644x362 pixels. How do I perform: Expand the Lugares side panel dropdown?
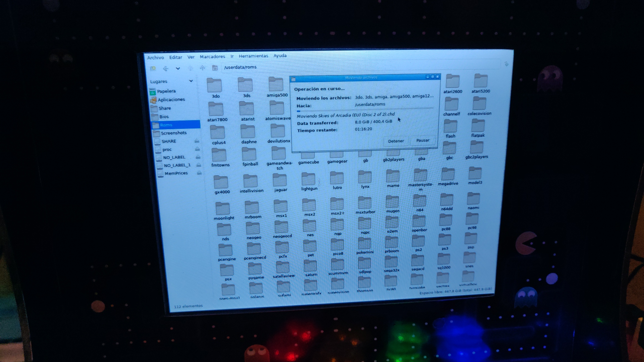coord(191,81)
